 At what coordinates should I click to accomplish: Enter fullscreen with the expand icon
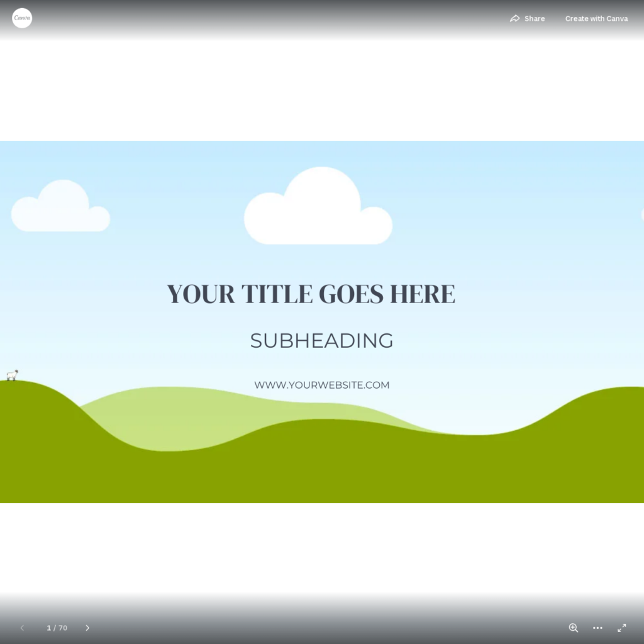[622, 628]
